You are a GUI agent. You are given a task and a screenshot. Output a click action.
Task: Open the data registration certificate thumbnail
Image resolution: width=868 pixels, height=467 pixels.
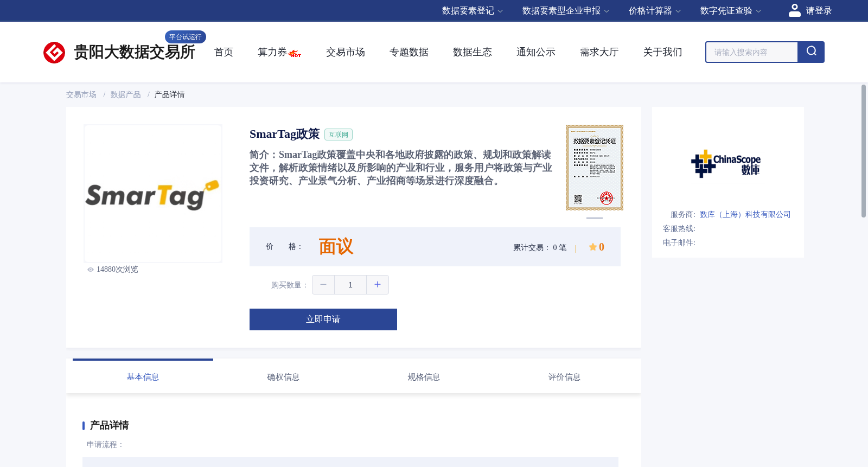595,168
